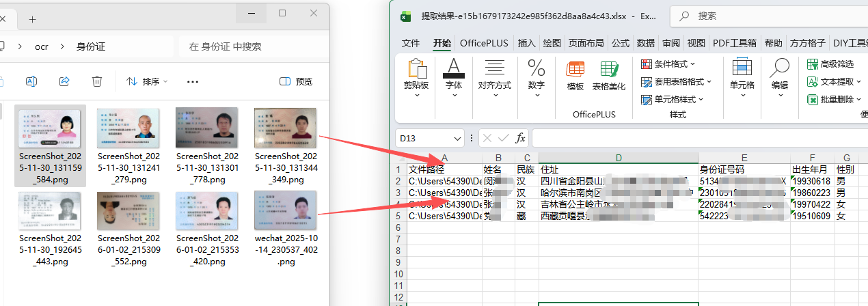Switch to the 数据 ribbon tab
Image resolution: width=868 pixels, height=306 pixels.
click(x=646, y=43)
